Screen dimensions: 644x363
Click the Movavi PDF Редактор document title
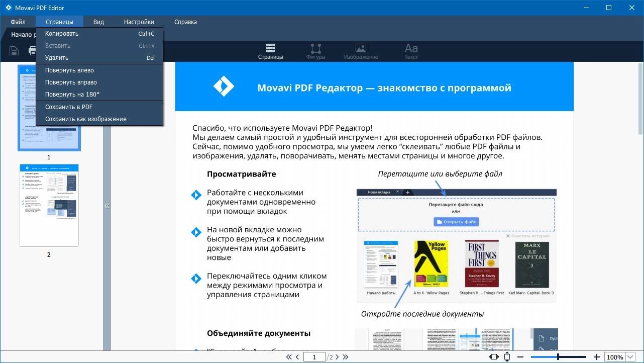(x=384, y=88)
